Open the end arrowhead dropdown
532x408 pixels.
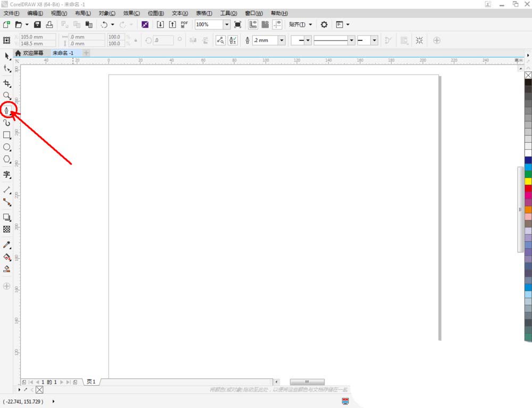pos(374,40)
